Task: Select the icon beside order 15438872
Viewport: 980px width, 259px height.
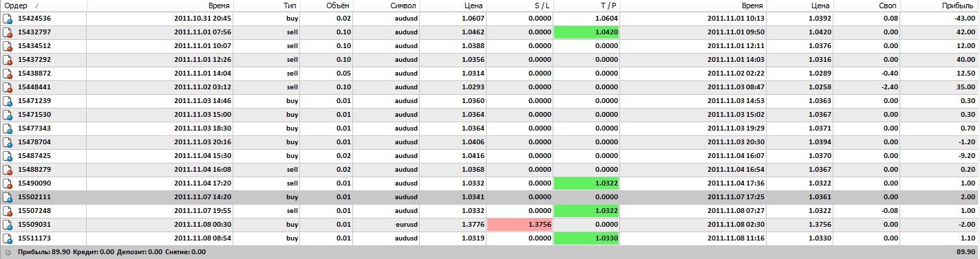Action: point(8,74)
